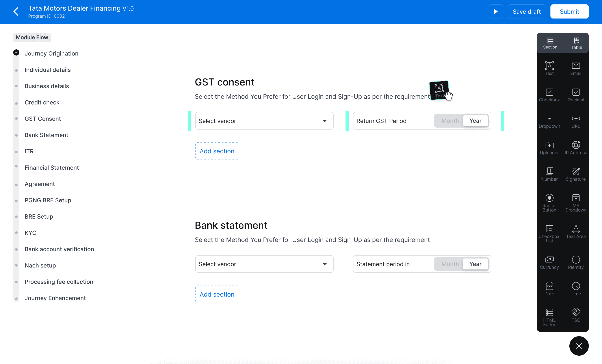Screen dimensions: 602x364
Task: Click the Return GST Period field label
Action: [381, 121]
